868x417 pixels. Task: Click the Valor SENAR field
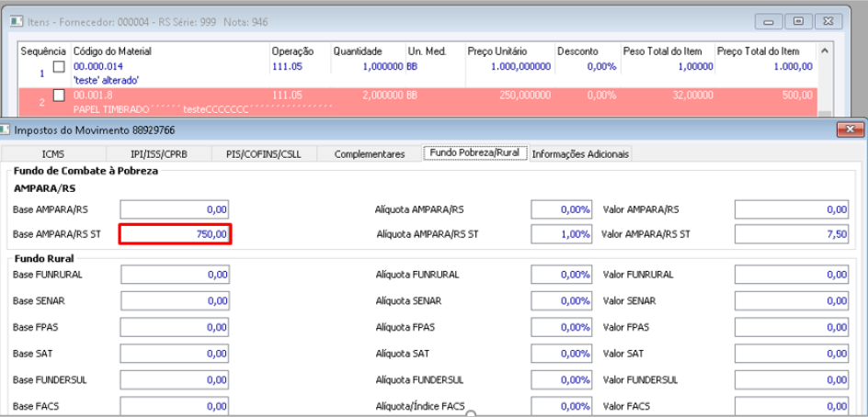792,301
